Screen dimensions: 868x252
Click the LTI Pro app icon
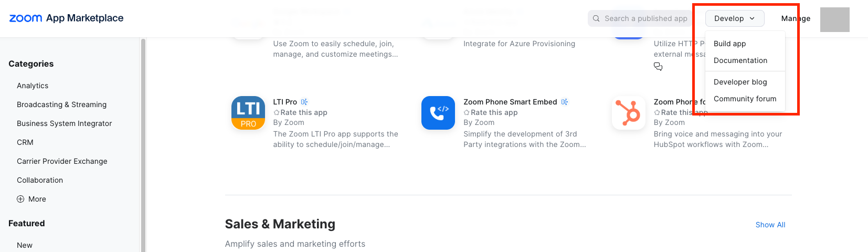pyautogui.click(x=248, y=113)
